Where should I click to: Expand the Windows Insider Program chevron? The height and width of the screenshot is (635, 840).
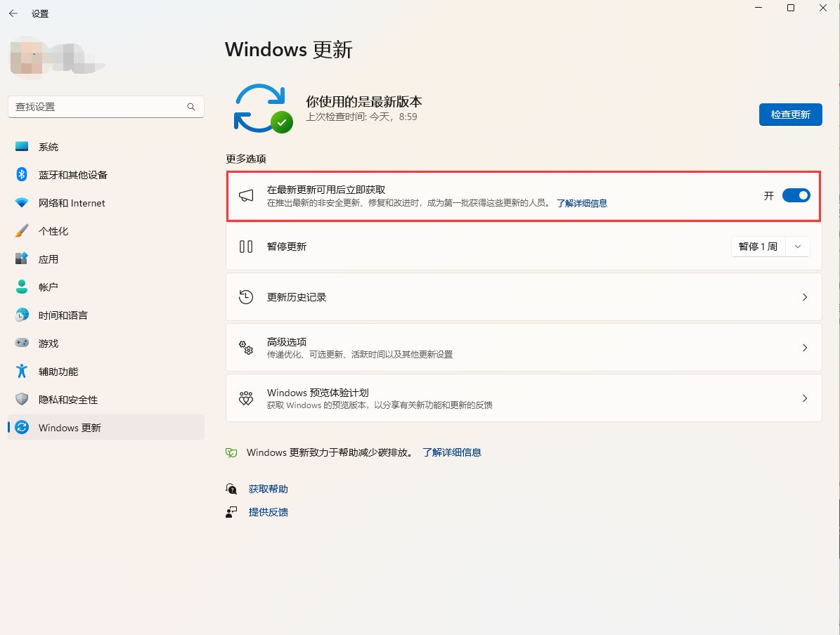(805, 398)
